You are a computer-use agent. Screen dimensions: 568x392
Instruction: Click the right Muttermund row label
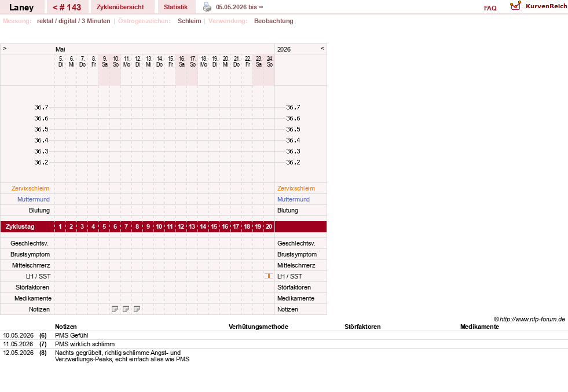click(x=294, y=199)
